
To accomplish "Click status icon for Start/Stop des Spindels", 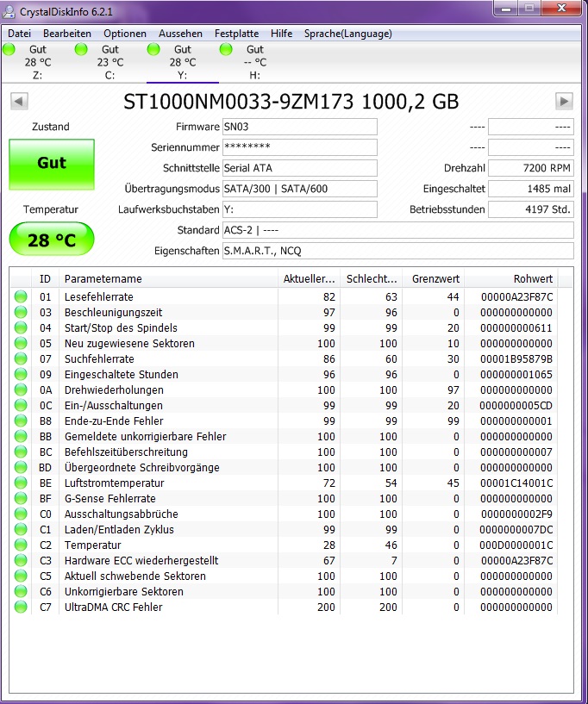I will [21, 327].
